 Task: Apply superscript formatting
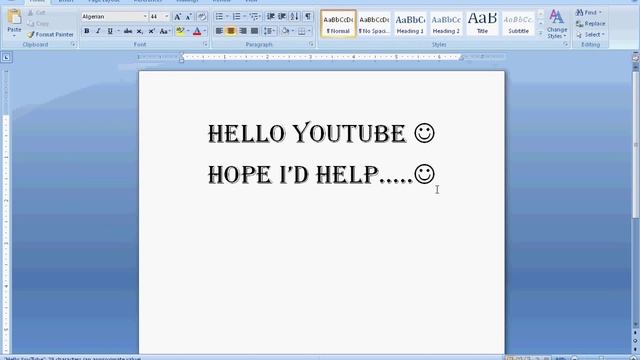(x=151, y=31)
